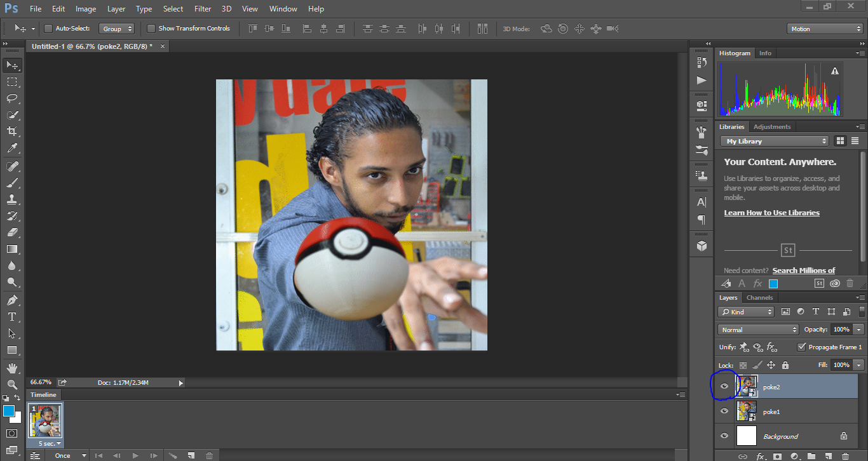Select the Zoom tool
This screenshot has width=868, height=461.
12,385
